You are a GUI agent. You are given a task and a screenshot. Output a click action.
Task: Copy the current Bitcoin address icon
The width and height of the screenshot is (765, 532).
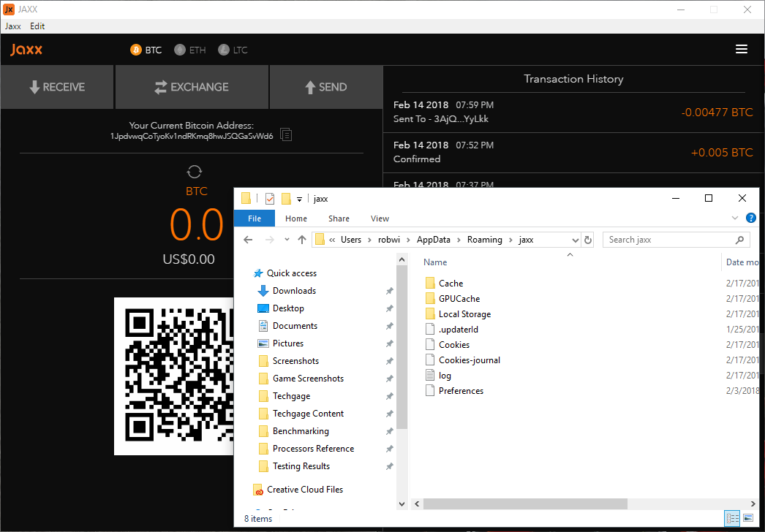286,134
